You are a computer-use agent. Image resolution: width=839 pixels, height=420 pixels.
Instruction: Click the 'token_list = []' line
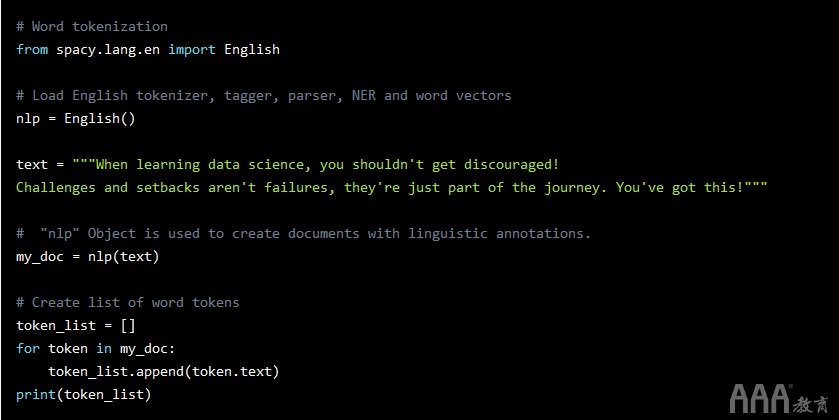[76, 325]
